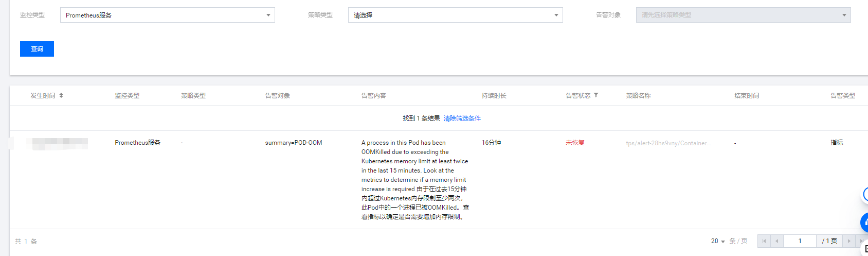Image resolution: width=868 pixels, height=256 pixels.
Task: Open the tps/alert-28hs9vny policy name link
Action: [x=668, y=143]
